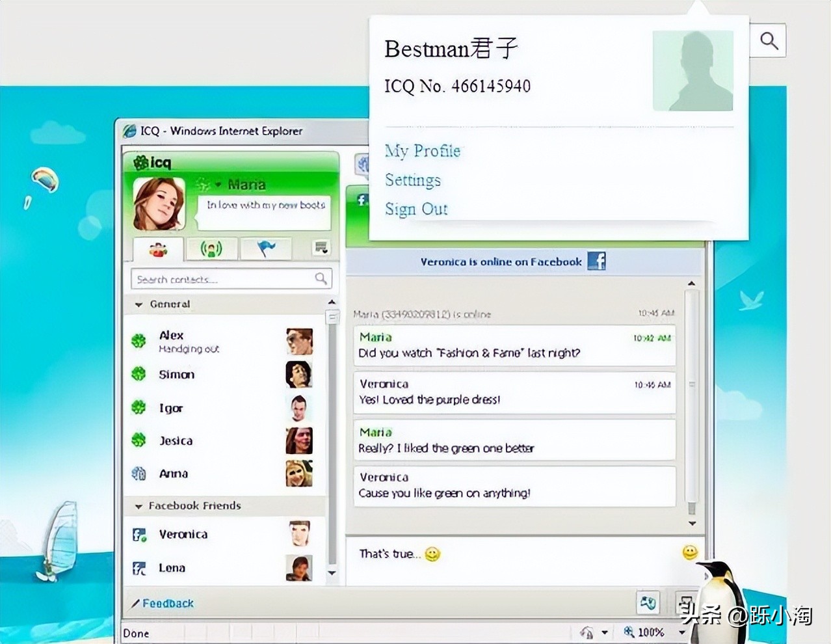831x644 pixels.
Task: Collapse the General contacts group
Action: [138, 304]
